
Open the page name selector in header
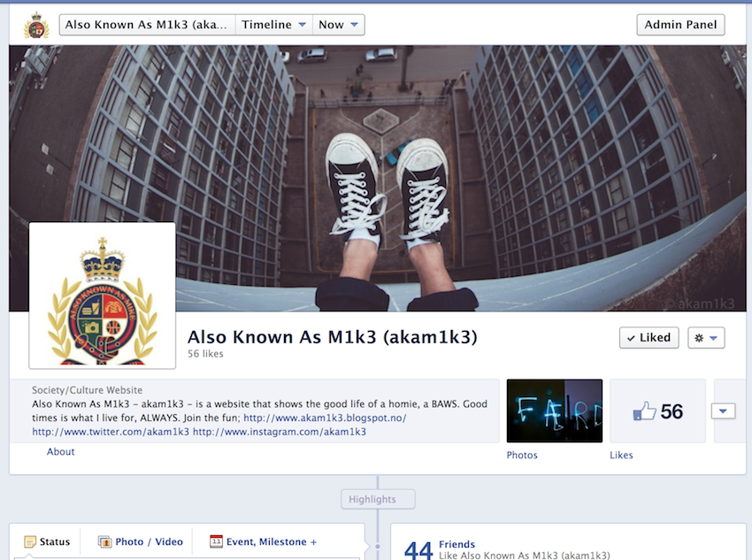click(x=148, y=25)
